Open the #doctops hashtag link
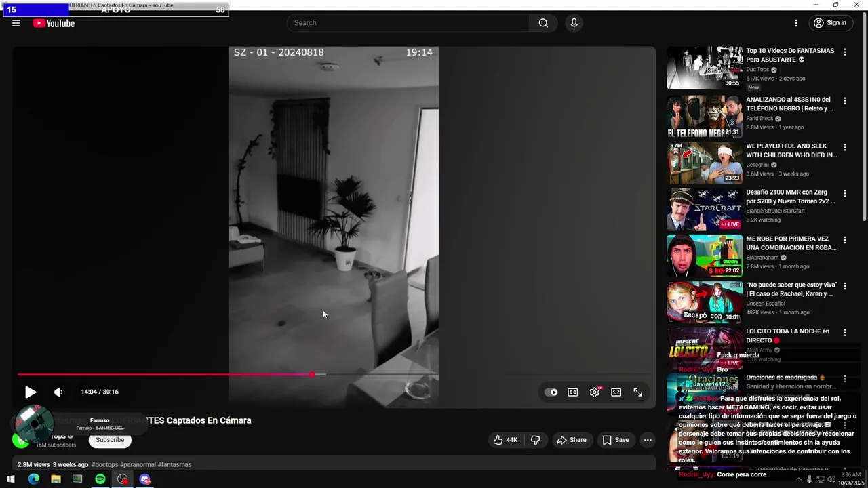 click(104, 465)
